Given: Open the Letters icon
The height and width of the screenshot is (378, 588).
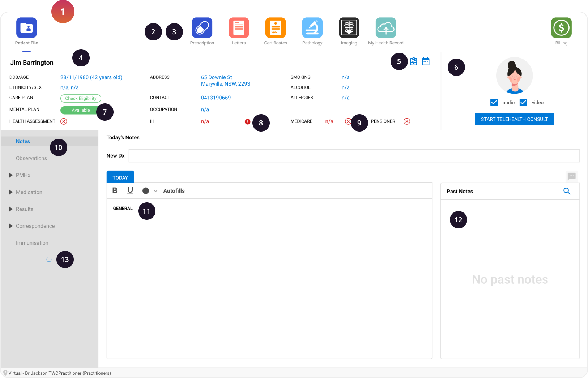Looking at the screenshot, I should tap(239, 28).
